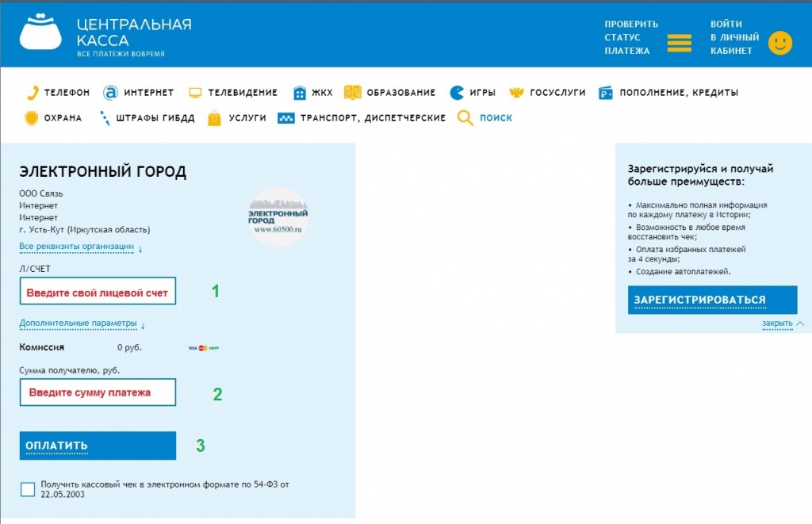Open the Интернет category
This screenshot has height=524, width=812.
148,93
